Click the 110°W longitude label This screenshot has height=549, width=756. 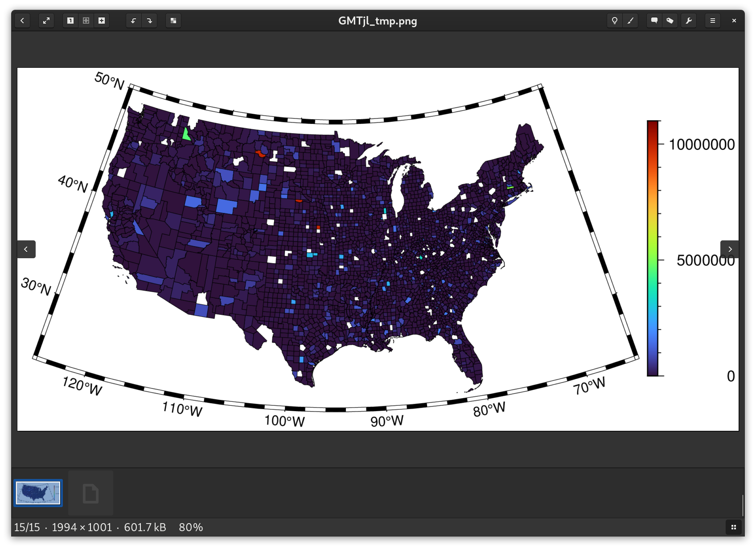click(x=182, y=409)
